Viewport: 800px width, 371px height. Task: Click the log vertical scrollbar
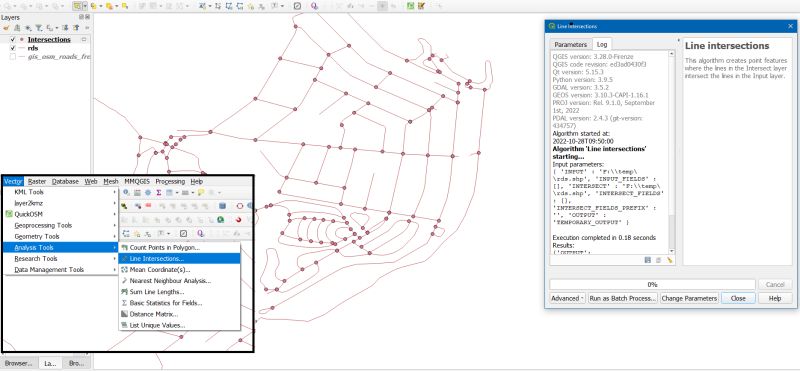(x=672, y=153)
